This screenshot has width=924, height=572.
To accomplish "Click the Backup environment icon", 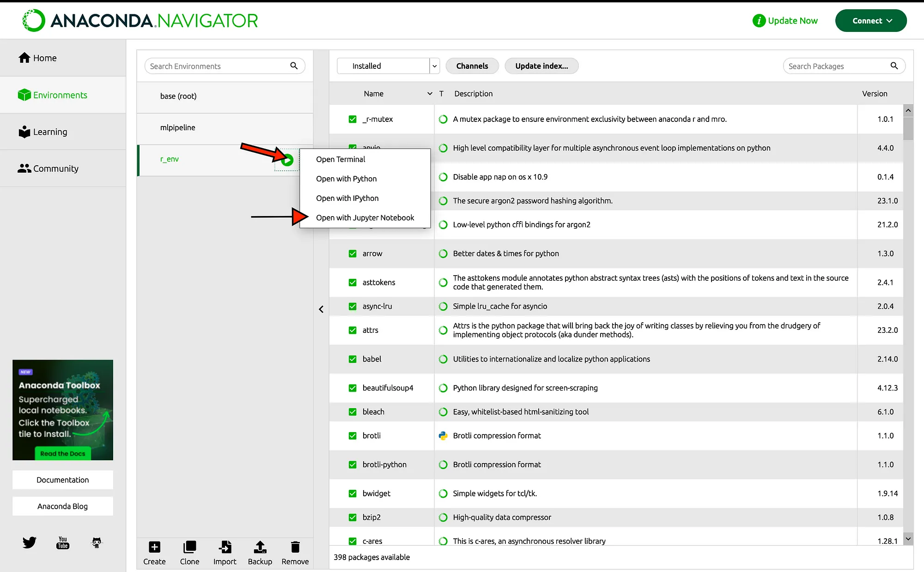I will click(x=260, y=548).
